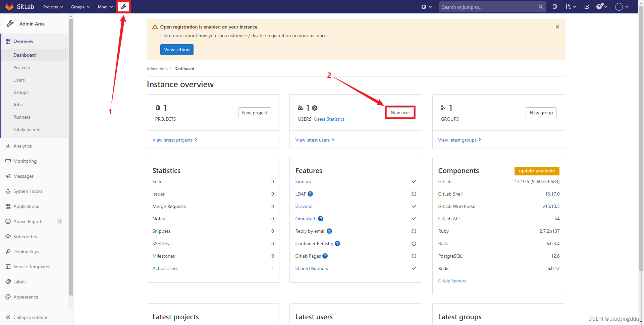The image size is (644, 325).
Task: Open Groups in the admin sidebar
Action: point(21,92)
